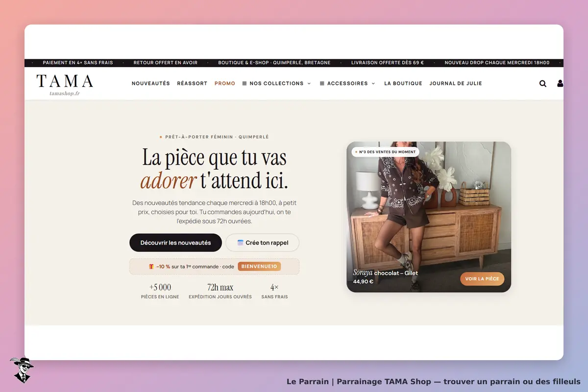The height and width of the screenshot is (392, 588).
Task: Click Paiement en 4× sans frais announcement
Action: tap(78, 63)
